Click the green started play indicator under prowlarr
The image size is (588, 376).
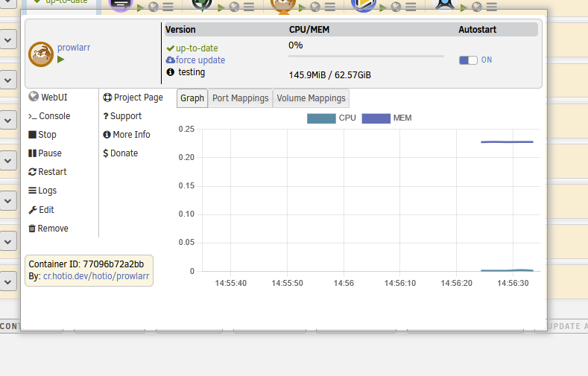coord(61,59)
